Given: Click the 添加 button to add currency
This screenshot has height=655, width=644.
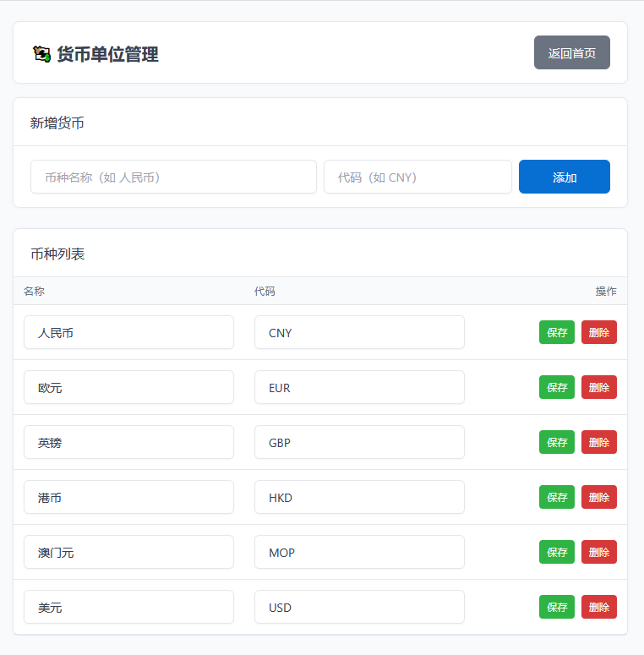Looking at the screenshot, I should coord(564,177).
